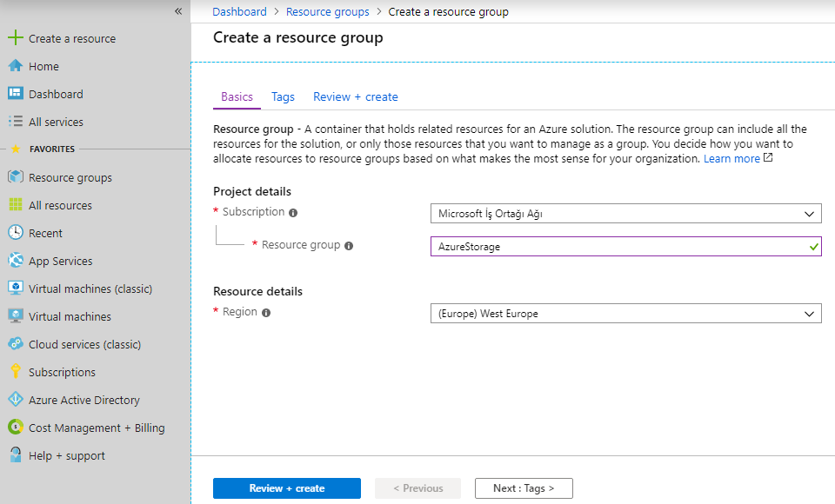The width and height of the screenshot is (835, 504).
Task: Click the Dashboard icon in sidebar
Action: pyautogui.click(x=16, y=93)
